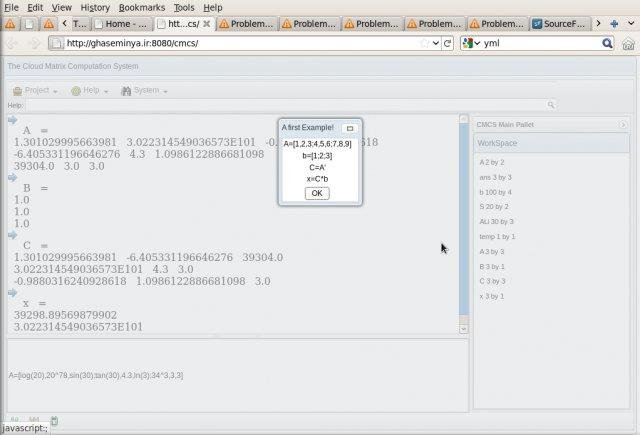The height and width of the screenshot is (435, 640).
Task: Close the active 'htt...cs/' tab
Action: tap(207, 24)
